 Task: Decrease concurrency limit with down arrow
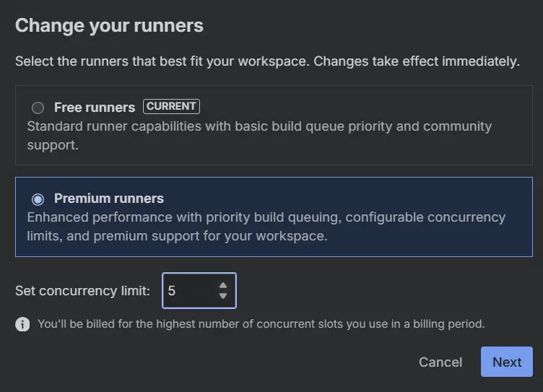tap(223, 296)
